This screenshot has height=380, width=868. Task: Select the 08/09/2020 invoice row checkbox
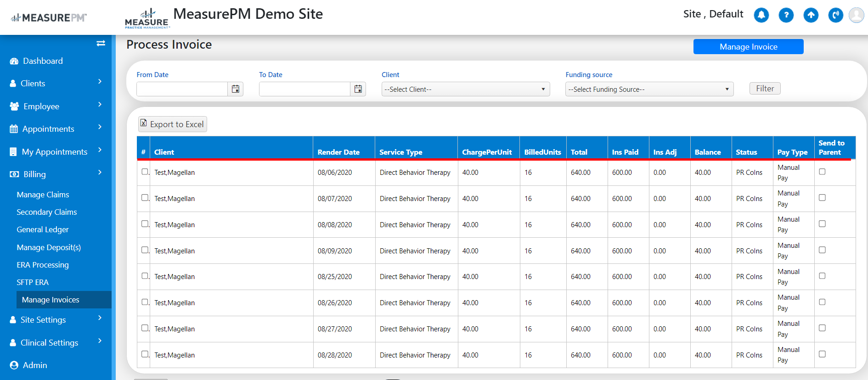[x=145, y=250]
